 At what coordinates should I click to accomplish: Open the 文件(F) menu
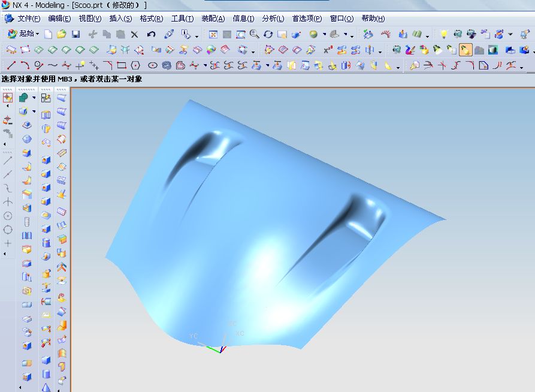(29, 19)
